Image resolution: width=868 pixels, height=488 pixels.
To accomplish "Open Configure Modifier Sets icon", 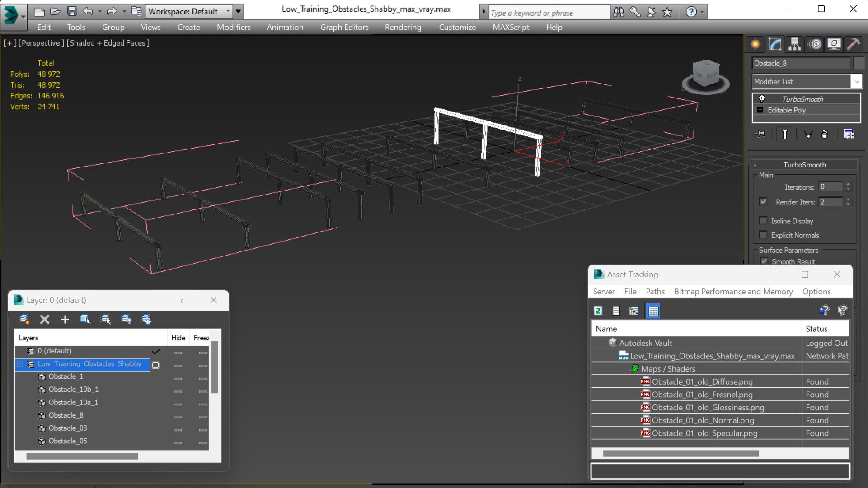I will pyautogui.click(x=849, y=134).
